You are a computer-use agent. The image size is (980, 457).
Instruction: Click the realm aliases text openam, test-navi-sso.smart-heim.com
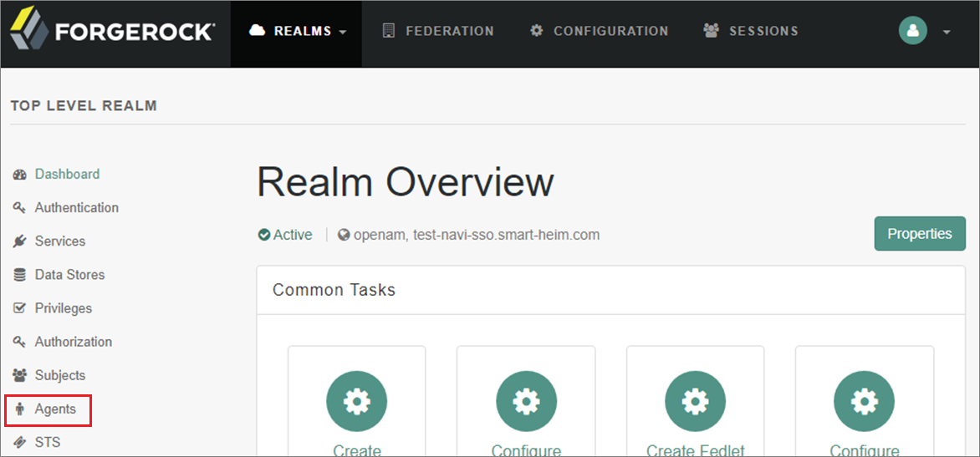[477, 236]
